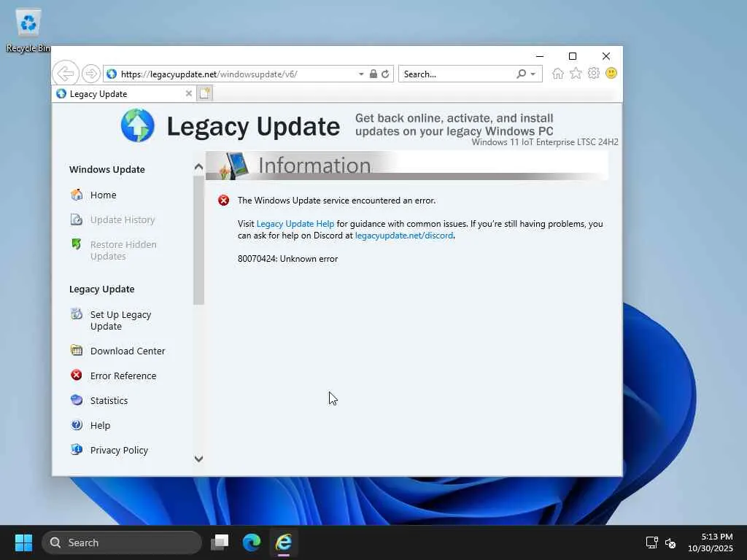Click the site favicon in the address bar
The image size is (747, 560).
112,74
